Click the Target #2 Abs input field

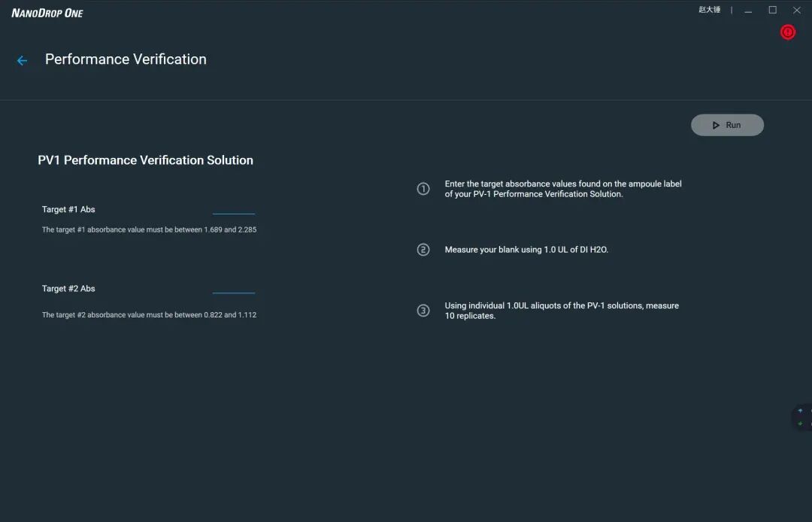coord(234,288)
